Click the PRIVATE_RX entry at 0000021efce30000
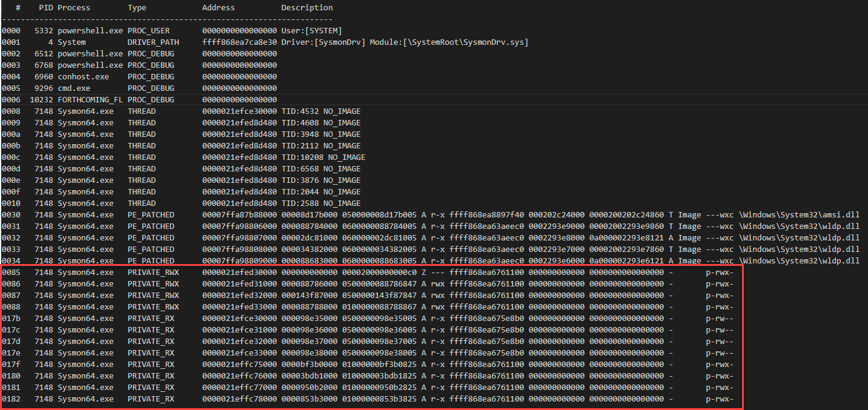The width and height of the screenshot is (868, 410). (x=182, y=318)
